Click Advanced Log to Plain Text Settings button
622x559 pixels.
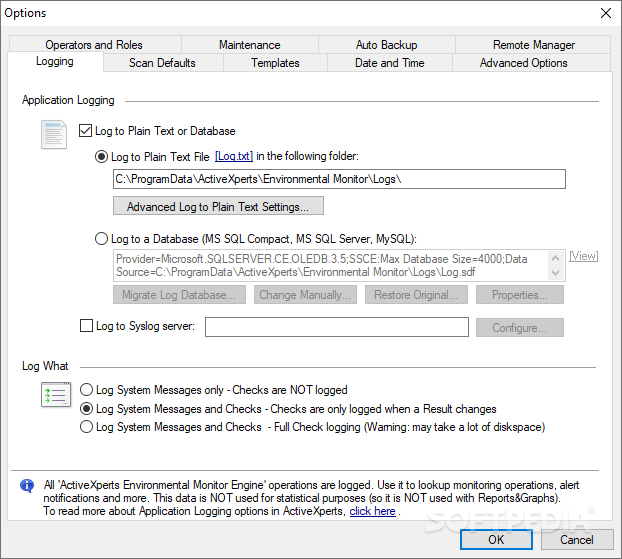click(218, 206)
